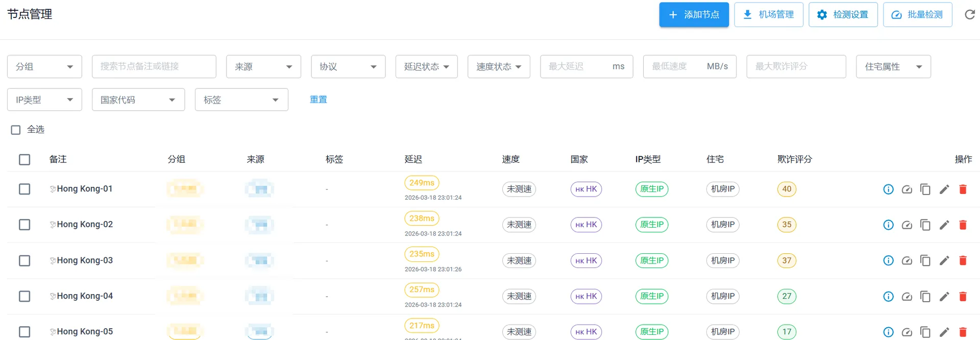Delete the Hong Kong-01 node
The width and height of the screenshot is (980, 340).
pos(963,189)
